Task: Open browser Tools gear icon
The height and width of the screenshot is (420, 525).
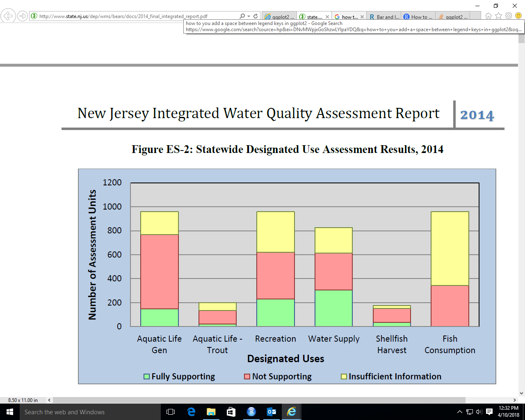Action: tap(509, 16)
